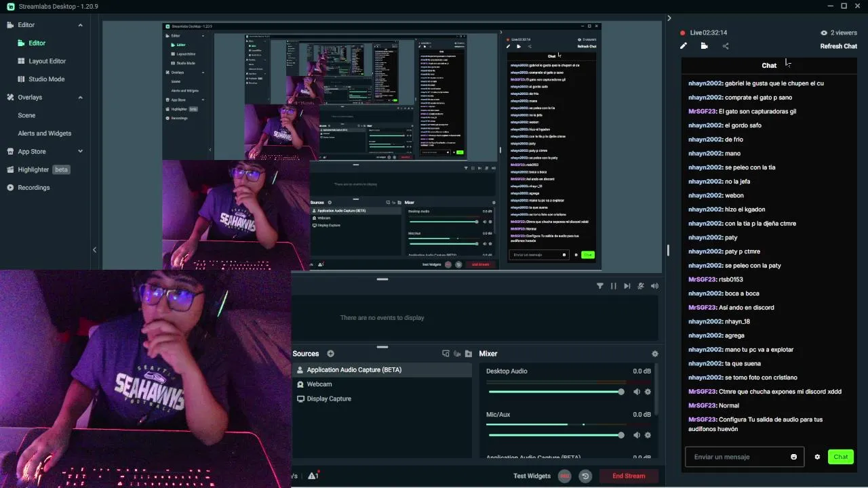The height and width of the screenshot is (488, 868).
Task: Open the warning notifications icon
Action: click(x=313, y=476)
